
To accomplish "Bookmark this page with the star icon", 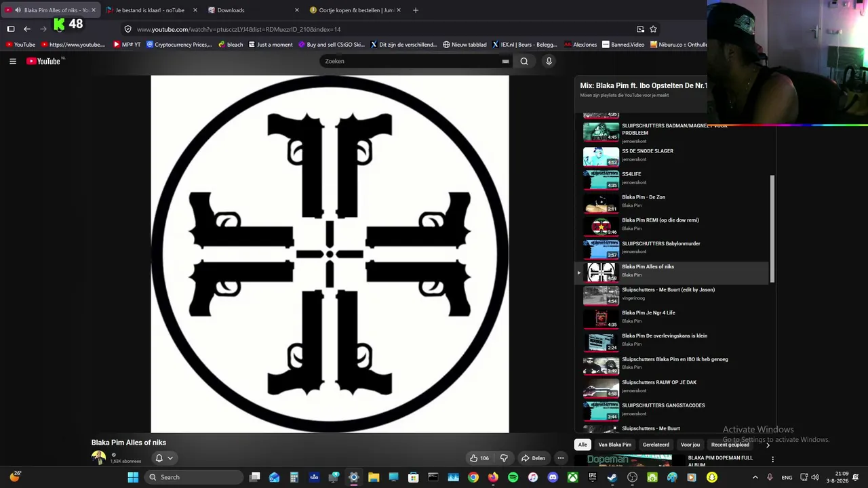I will click(x=653, y=29).
